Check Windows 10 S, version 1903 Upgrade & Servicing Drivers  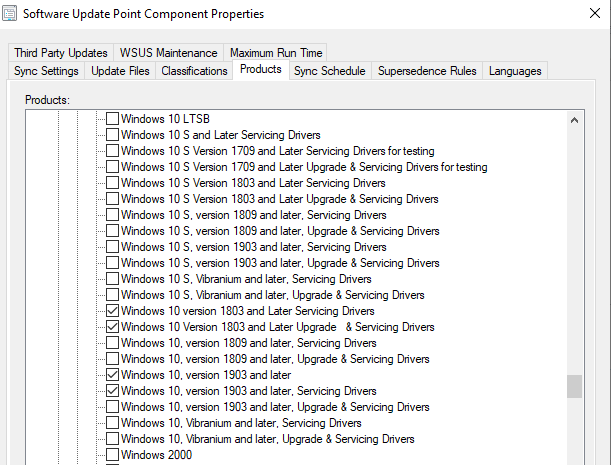113,262
